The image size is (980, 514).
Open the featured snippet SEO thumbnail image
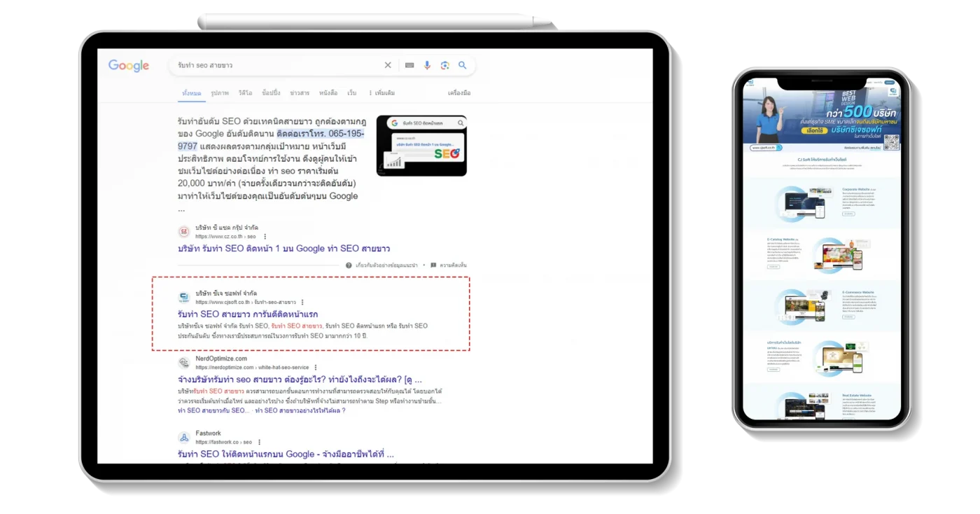point(421,146)
